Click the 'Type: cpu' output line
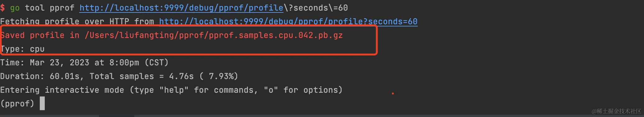 pyautogui.click(x=22, y=49)
